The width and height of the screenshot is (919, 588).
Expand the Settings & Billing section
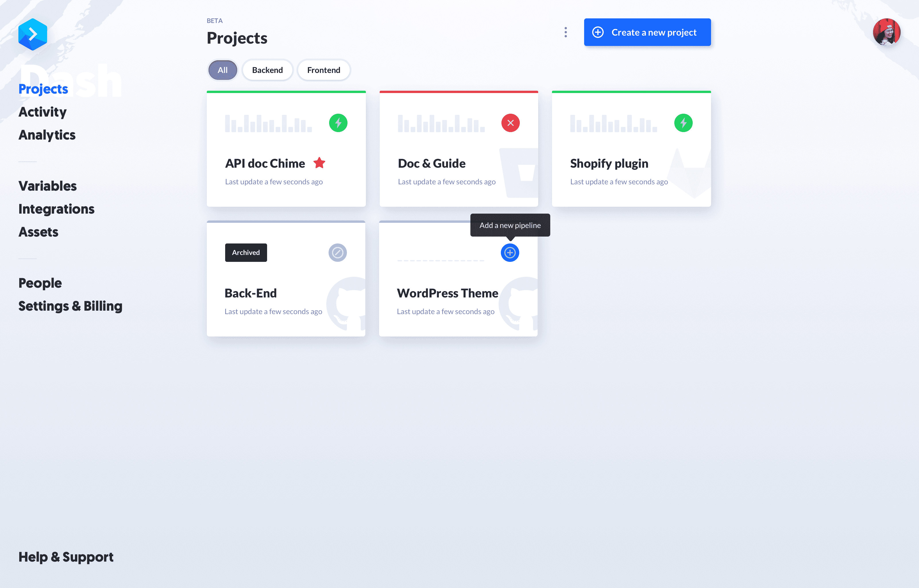point(70,306)
